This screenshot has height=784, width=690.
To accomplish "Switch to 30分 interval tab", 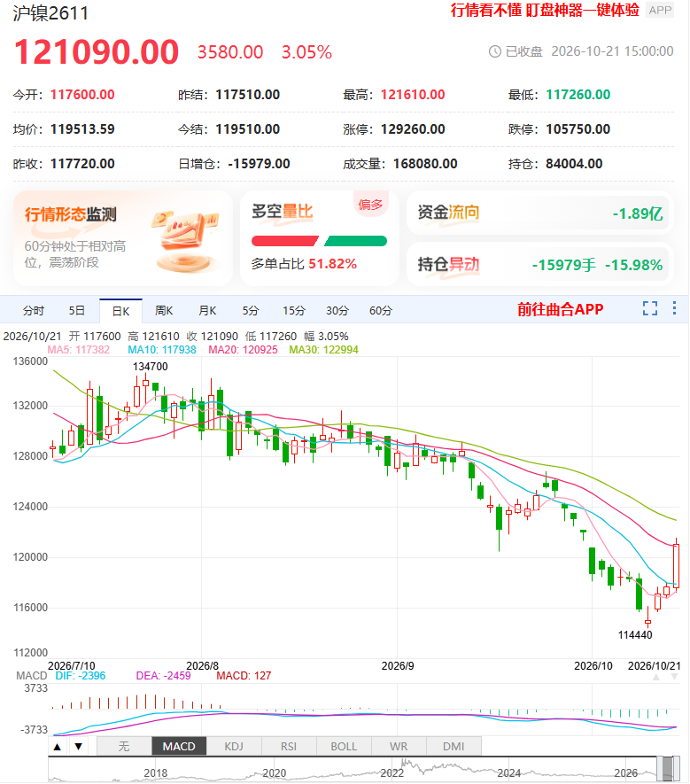I will (x=337, y=311).
